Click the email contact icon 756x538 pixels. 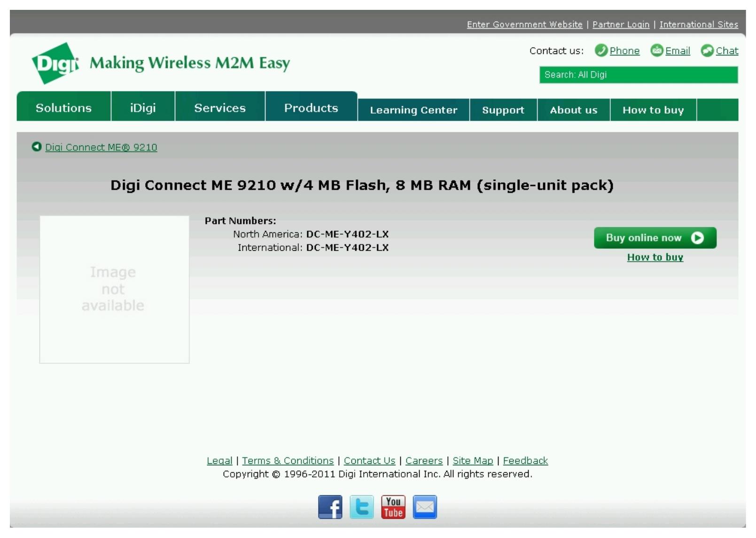657,50
